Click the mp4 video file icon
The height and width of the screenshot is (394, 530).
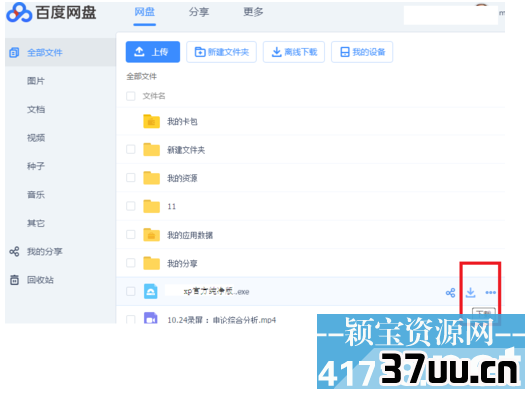tap(151, 318)
